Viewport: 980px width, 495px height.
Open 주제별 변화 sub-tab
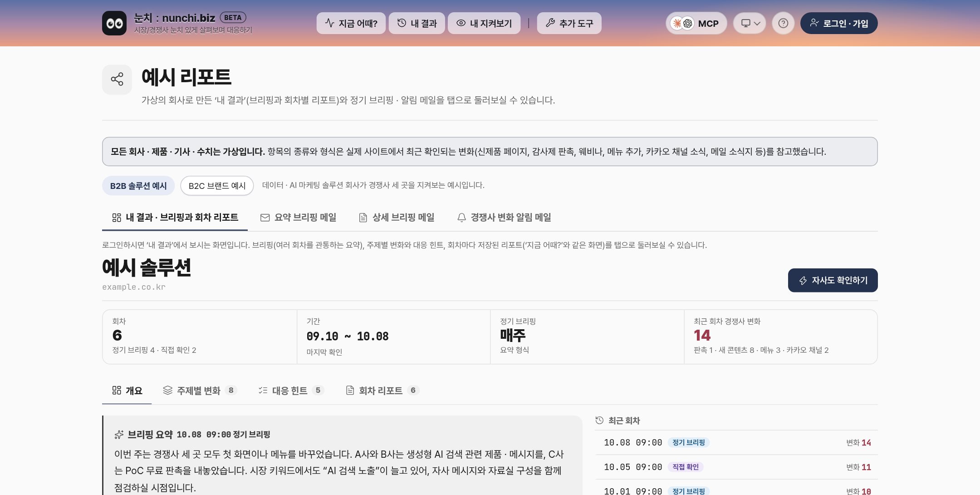click(200, 391)
